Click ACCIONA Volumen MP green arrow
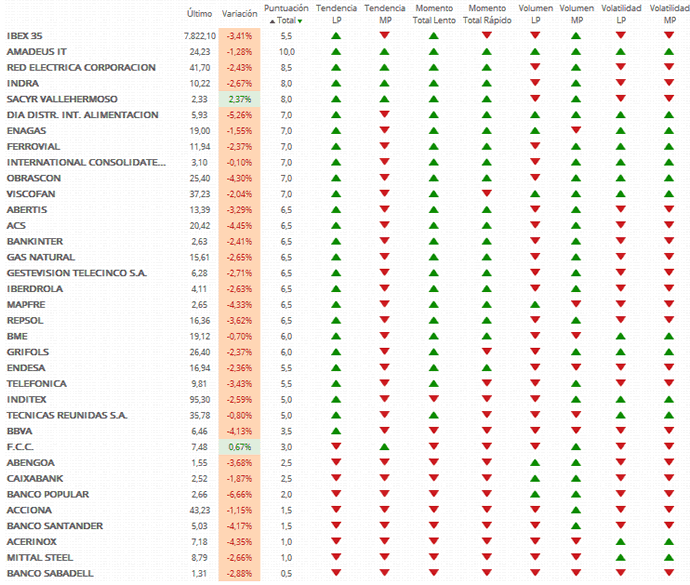690x585 pixels. (x=576, y=511)
